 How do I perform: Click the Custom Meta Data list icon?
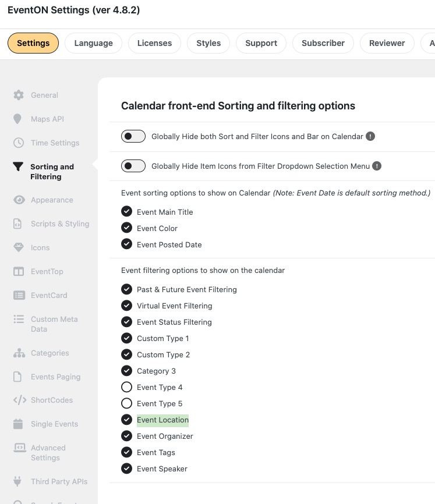(19, 319)
